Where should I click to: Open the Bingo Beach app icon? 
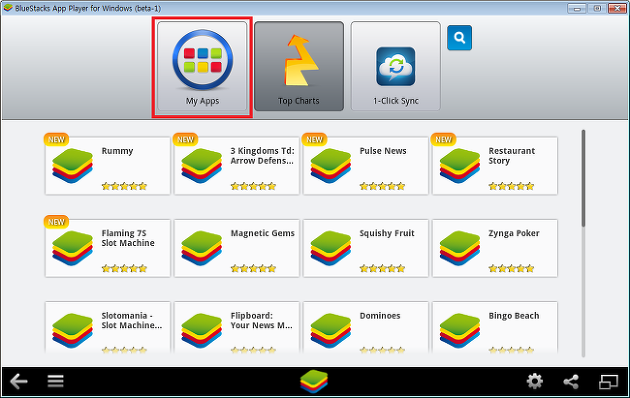(460, 331)
